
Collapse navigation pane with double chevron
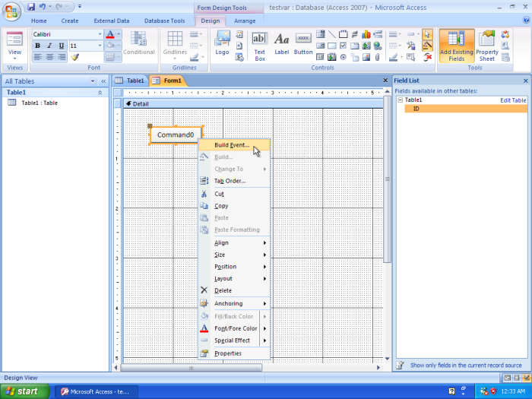pyautogui.click(x=103, y=81)
